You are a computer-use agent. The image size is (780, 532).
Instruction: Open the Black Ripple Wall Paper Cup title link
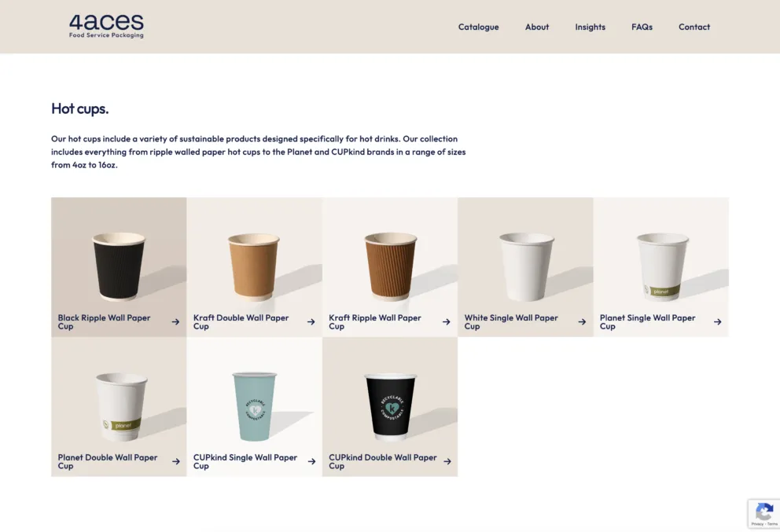click(104, 321)
